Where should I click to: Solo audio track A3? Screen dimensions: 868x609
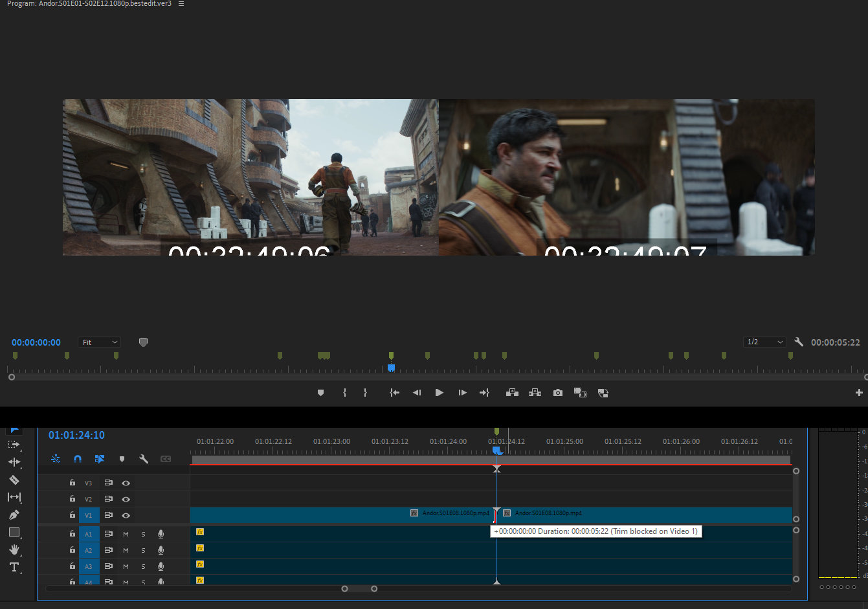[x=143, y=566]
